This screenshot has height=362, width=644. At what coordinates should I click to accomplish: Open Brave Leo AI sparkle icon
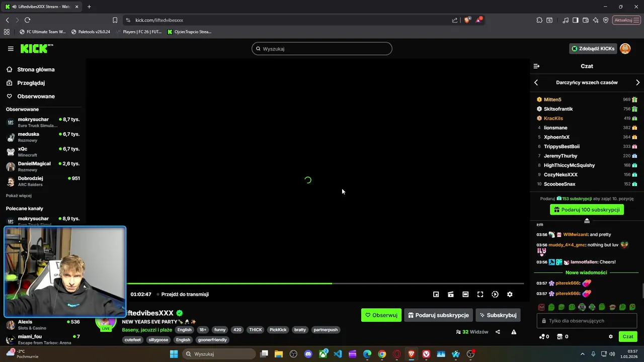(596, 20)
